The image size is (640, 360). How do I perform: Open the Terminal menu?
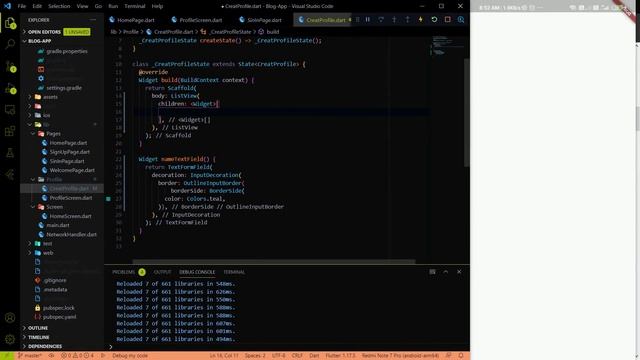pyautogui.click(x=135, y=6)
